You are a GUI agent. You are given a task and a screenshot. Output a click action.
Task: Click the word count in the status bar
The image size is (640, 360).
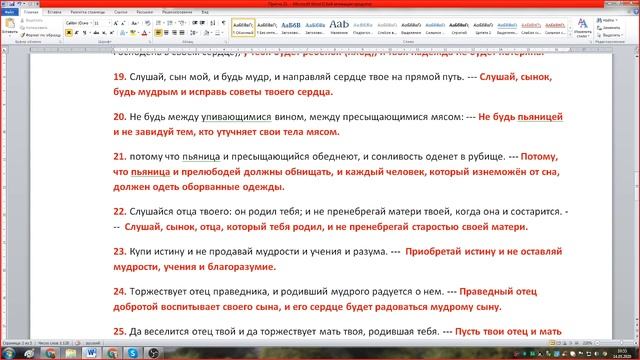coord(54,343)
